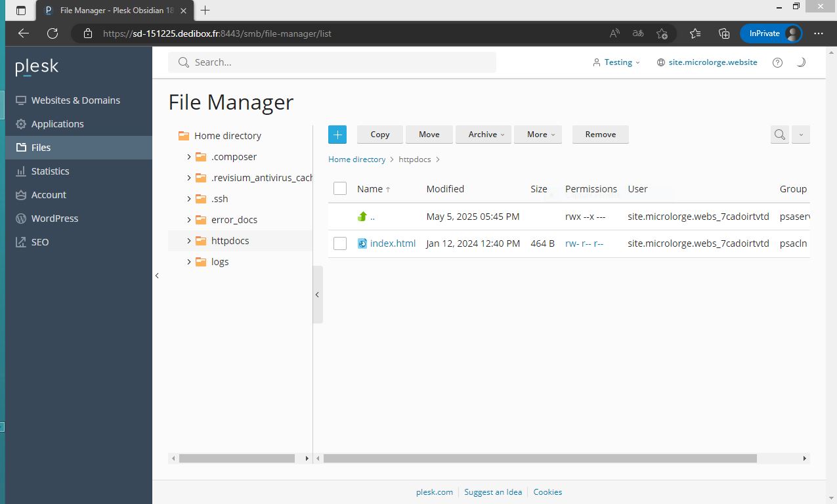Open the file search magnifier icon

tap(779, 134)
